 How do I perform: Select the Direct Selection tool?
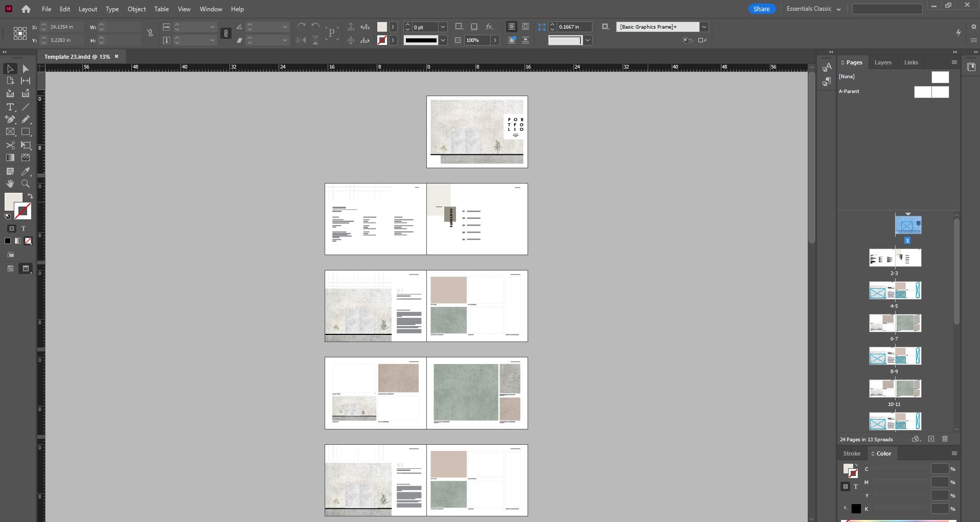point(26,69)
